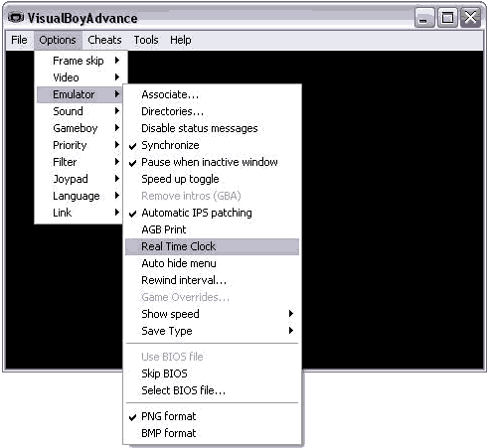Screen dimensions: 490x448
Task: Expand the Filter submenu
Action: [x=80, y=162]
